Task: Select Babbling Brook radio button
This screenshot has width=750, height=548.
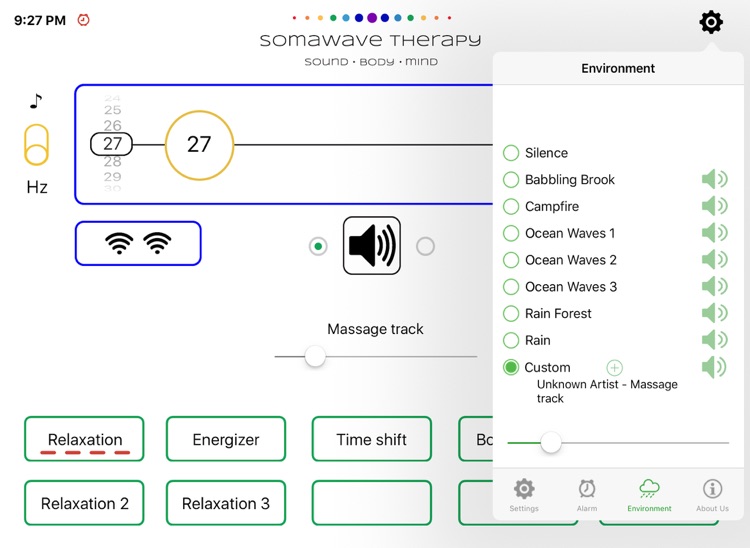Action: (511, 180)
